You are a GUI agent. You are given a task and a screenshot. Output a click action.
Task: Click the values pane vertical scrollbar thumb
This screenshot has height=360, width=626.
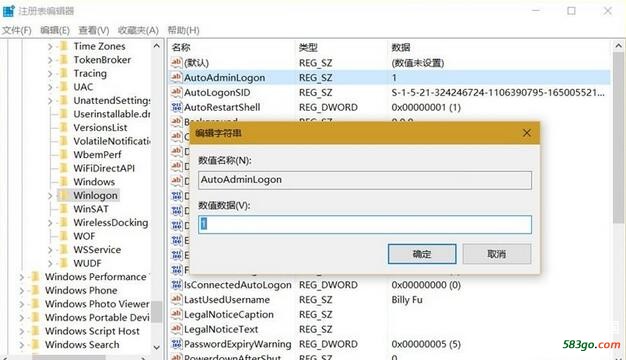tap(618, 137)
